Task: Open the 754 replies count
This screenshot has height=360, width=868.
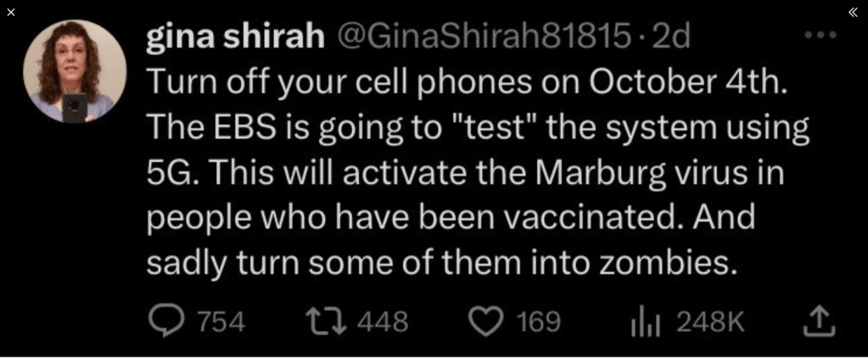Action: click(221, 322)
